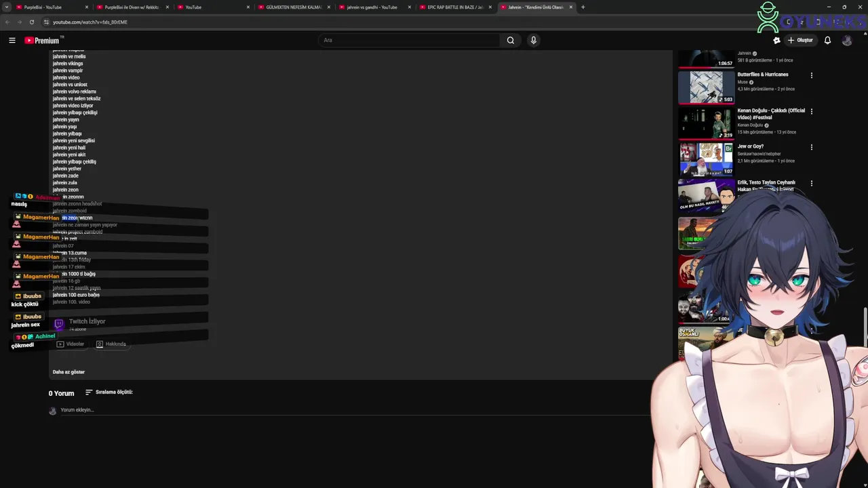Click hashtag 'jahrein video'
The height and width of the screenshot is (488, 868).
pos(66,77)
